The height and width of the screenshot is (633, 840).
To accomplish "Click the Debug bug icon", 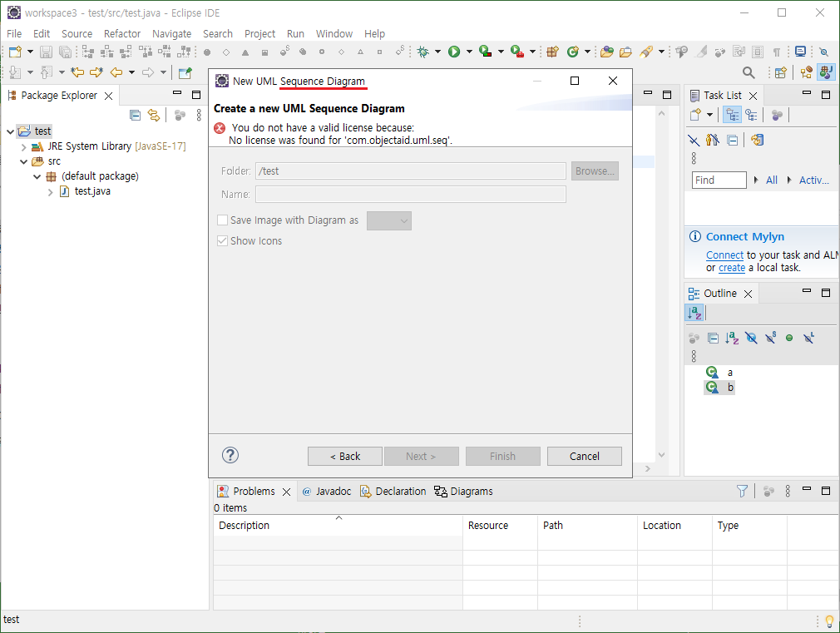I will click(423, 52).
